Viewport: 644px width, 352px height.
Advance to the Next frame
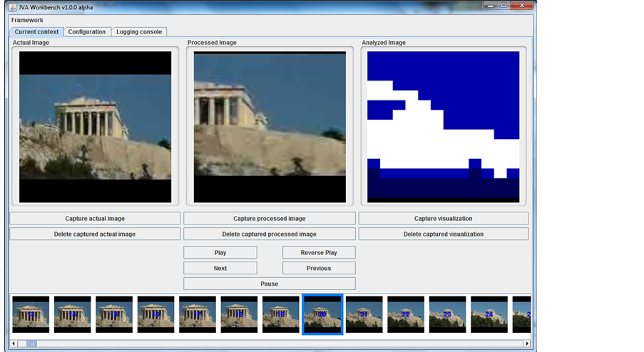(x=220, y=269)
